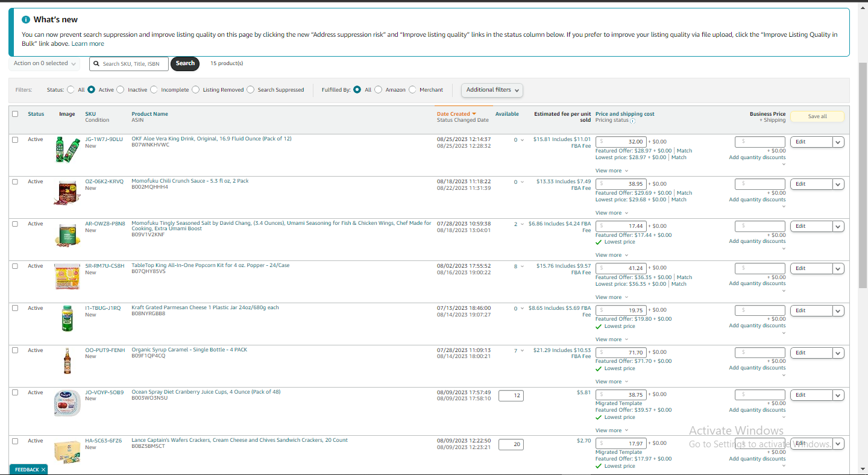Check the row for SKU AR-OWZ8-P8N8
Viewport: 868px width, 475px height.
click(15, 224)
